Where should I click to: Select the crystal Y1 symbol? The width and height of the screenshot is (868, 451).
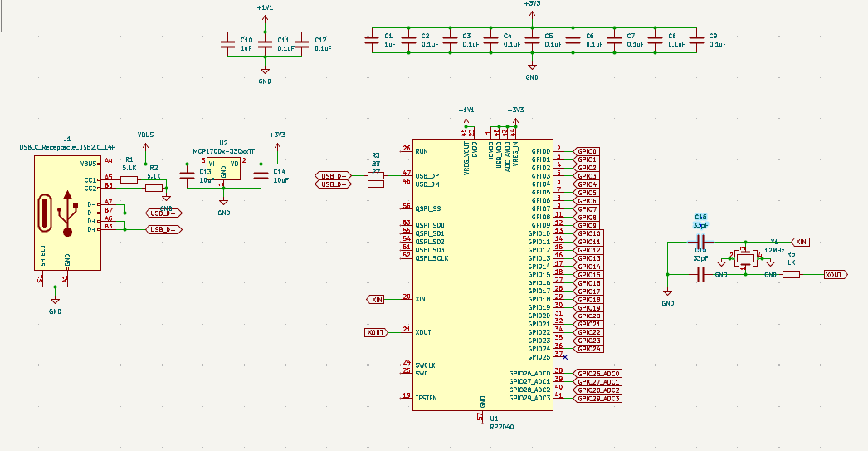(x=746, y=257)
